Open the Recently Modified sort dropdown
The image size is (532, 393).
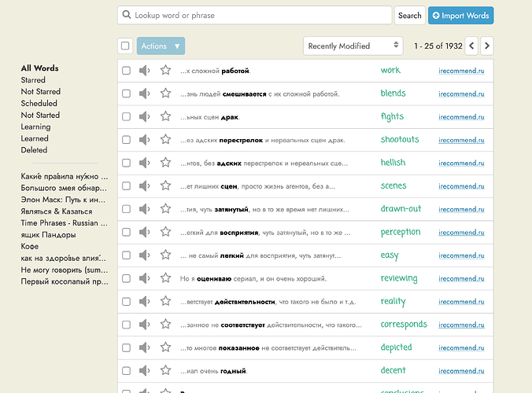(353, 46)
